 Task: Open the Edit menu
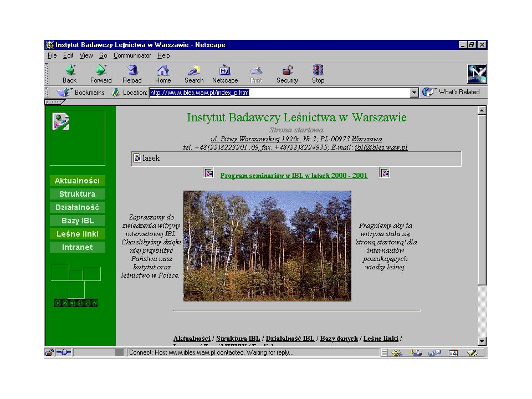(x=68, y=55)
